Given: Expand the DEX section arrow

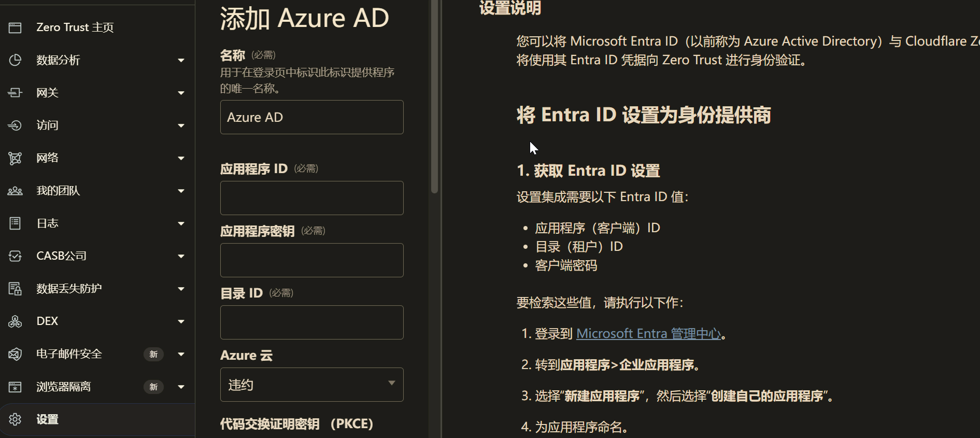Looking at the screenshot, I should tap(181, 322).
